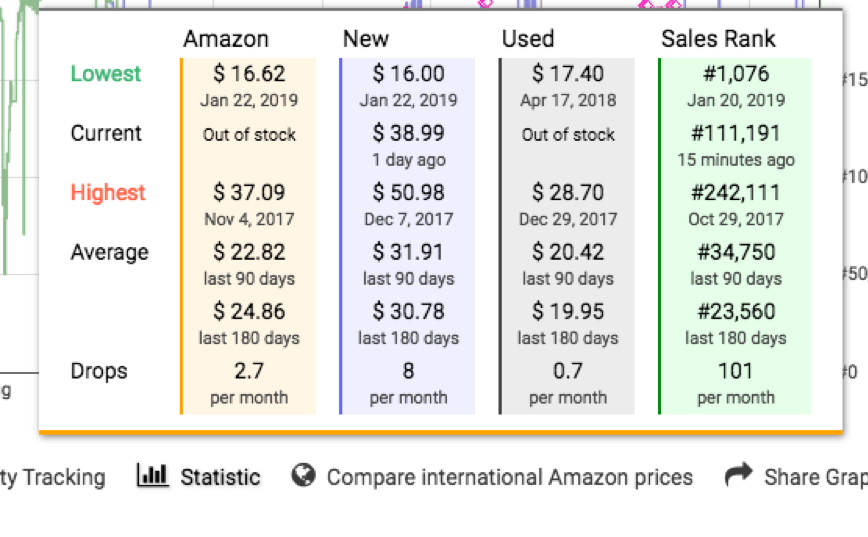This screenshot has height=537, width=868.
Task: Select the Amazon column header
Action: [x=226, y=39]
